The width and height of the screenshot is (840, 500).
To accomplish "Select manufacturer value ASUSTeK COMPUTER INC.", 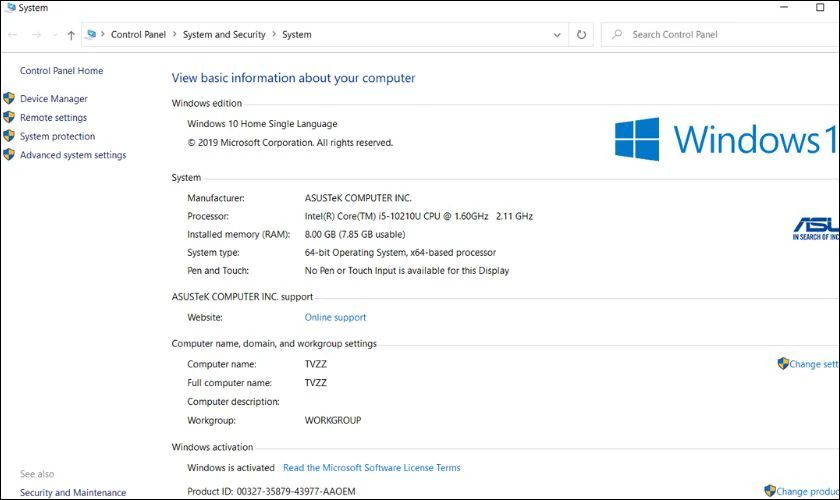I will (x=358, y=198).
